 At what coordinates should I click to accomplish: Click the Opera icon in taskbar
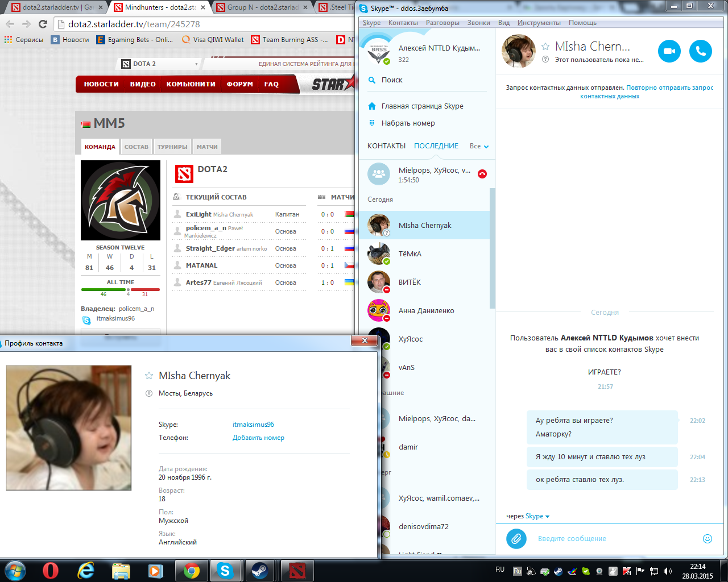click(51, 570)
